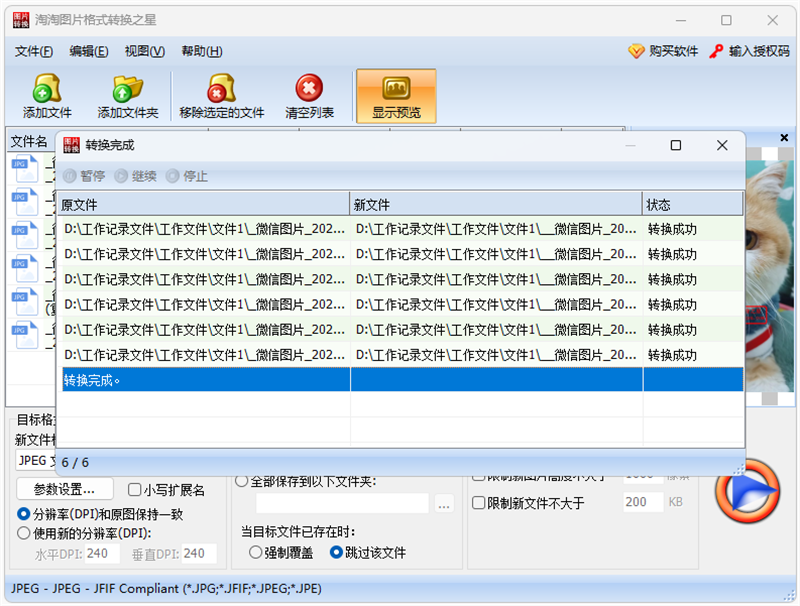Select 全部保存到以下文件夹 radio button
The height and width of the screenshot is (606, 800).
(241, 481)
